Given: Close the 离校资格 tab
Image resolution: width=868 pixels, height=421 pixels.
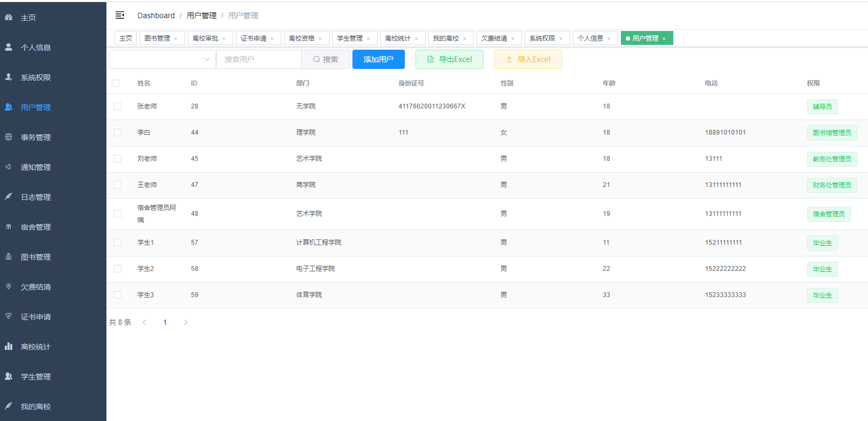Looking at the screenshot, I should click(320, 38).
